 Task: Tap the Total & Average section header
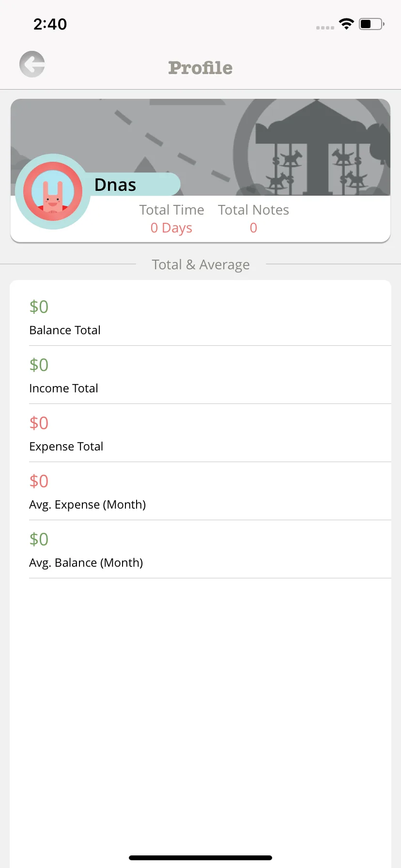click(x=200, y=264)
